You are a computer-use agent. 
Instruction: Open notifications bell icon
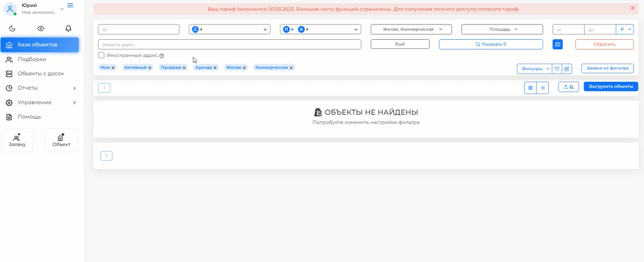pos(68,29)
